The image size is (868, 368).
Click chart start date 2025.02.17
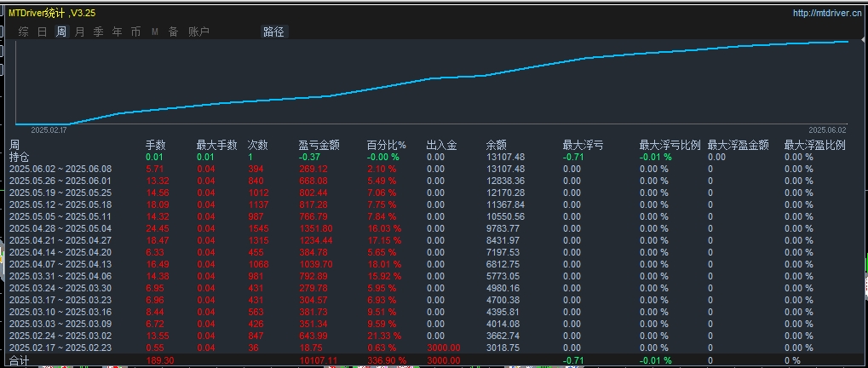click(x=49, y=130)
